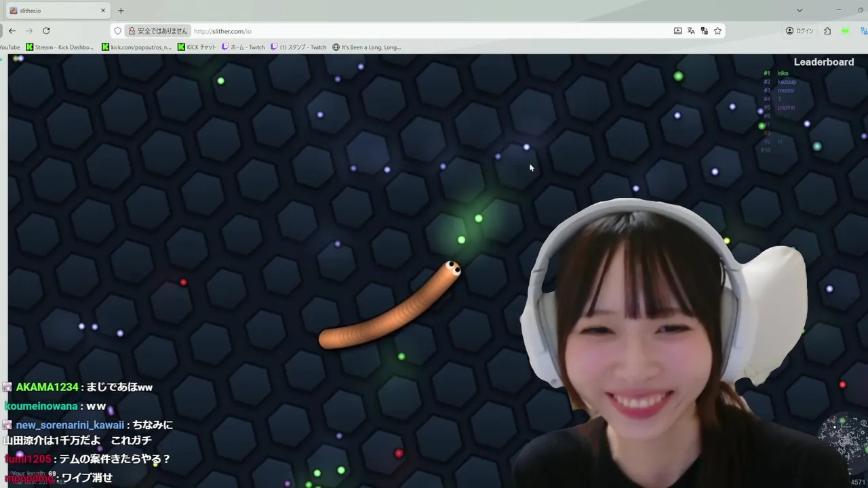Image resolution: width=868 pixels, height=488 pixels.
Task: Open the ホーム - Twitch bookmark
Action: 243,47
